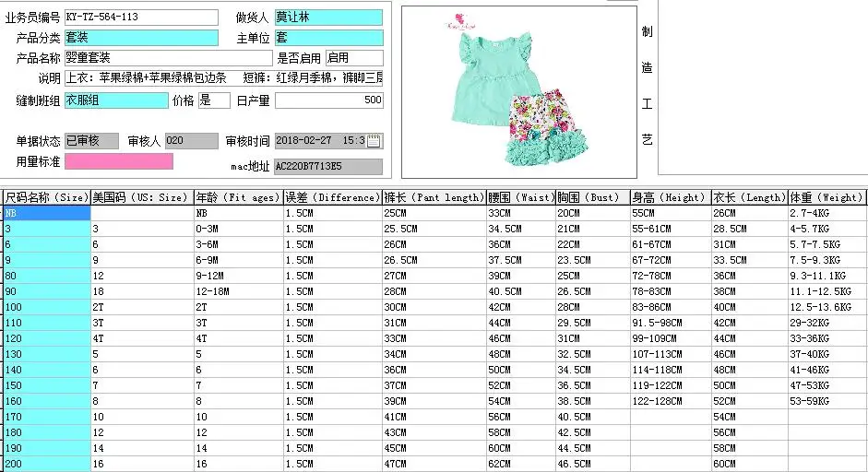Select size cell 200 in size column
The width and height of the screenshot is (868, 472).
(47, 464)
